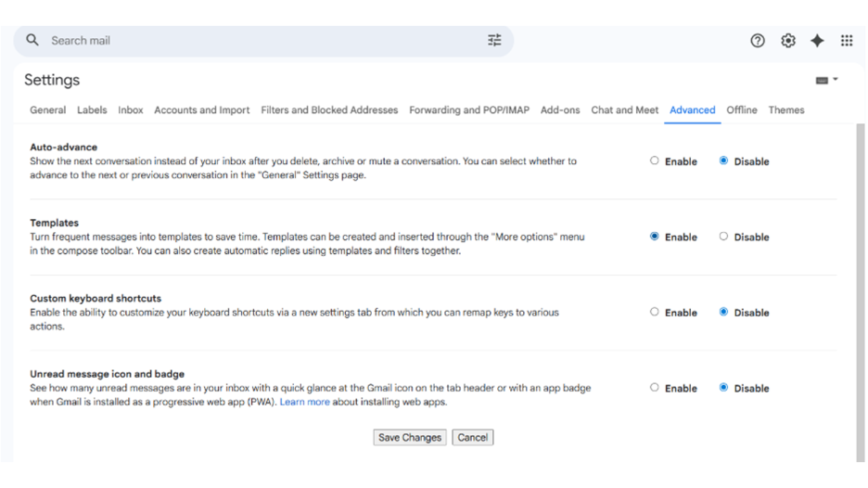Open the Google apps grid

pyautogui.click(x=847, y=41)
